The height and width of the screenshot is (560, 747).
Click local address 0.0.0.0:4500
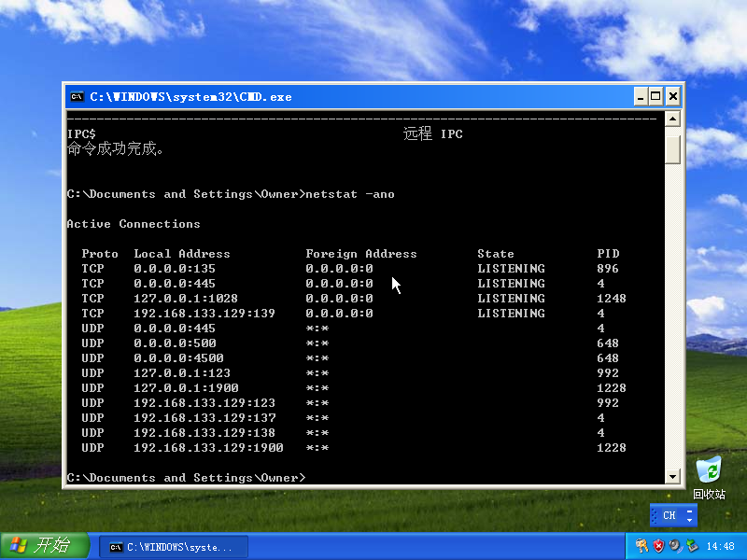(178, 358)
